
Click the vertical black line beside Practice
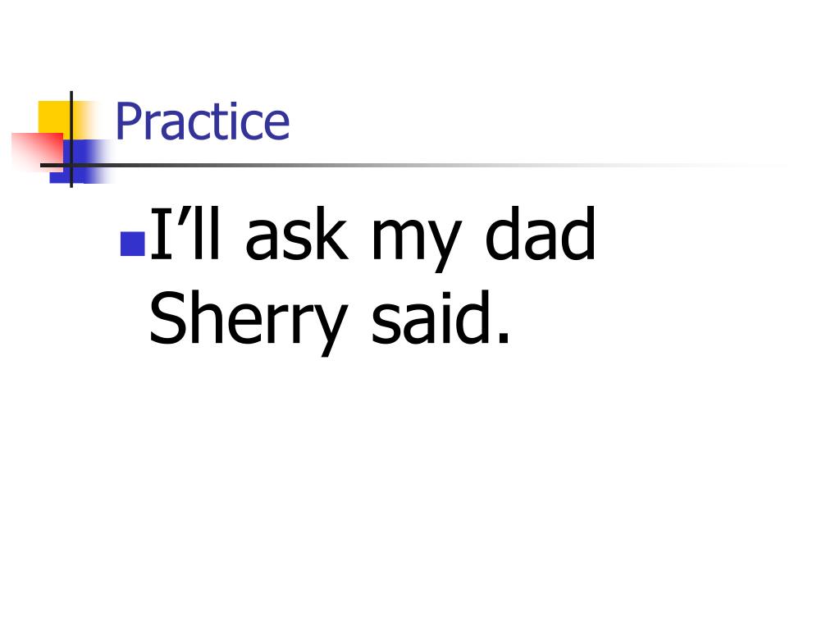coord(71,139)
